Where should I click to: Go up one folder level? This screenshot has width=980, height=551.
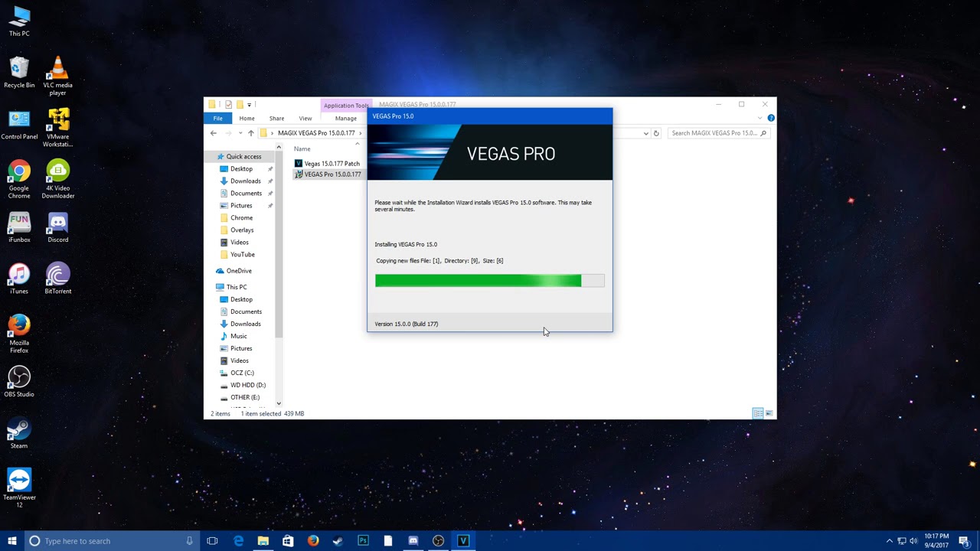tap(250, 133)
